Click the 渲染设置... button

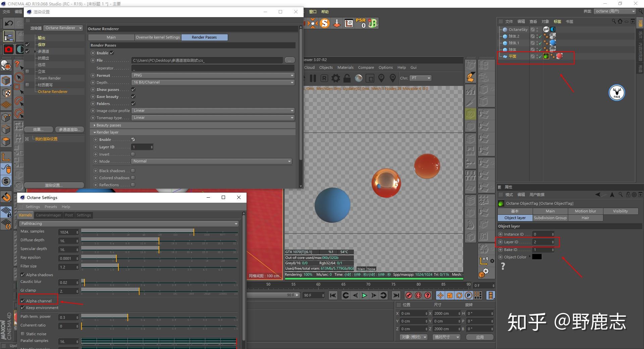[x=54, y=185]
